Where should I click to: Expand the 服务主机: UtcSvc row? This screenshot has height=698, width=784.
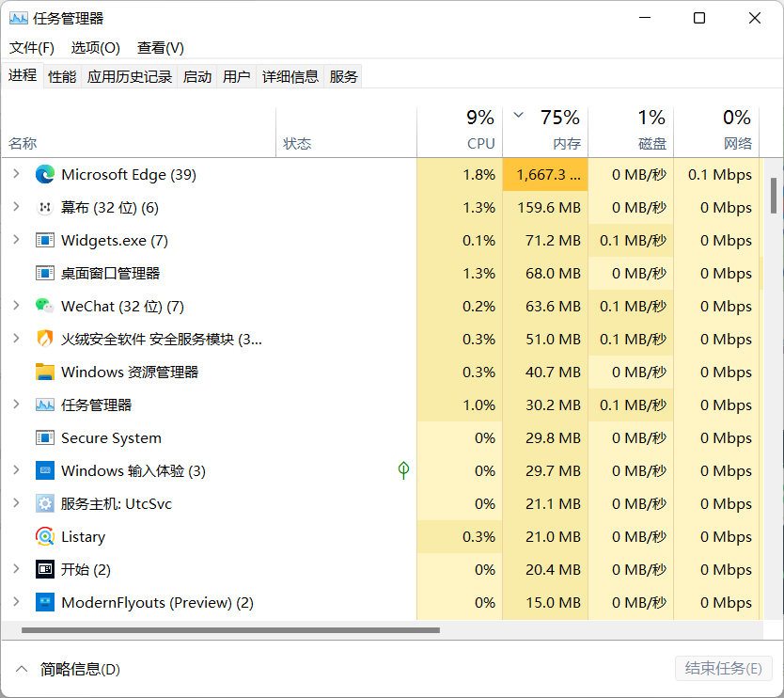pyautogui.click(x=16, y=503)
